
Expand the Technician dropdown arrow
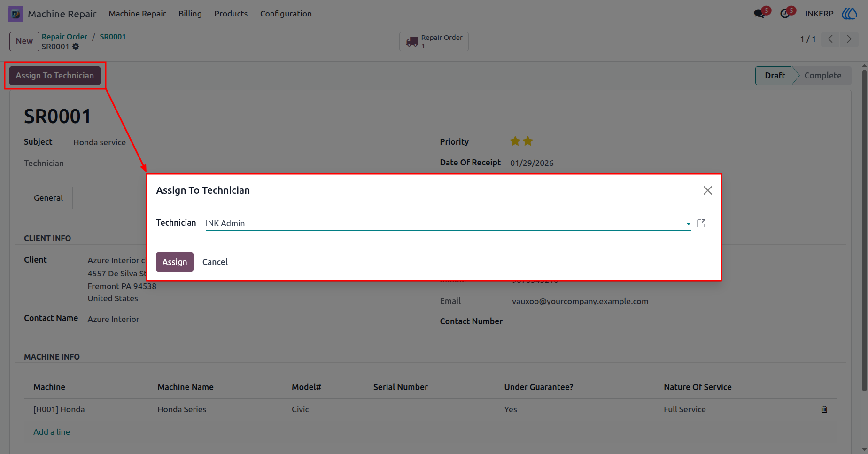coord(688,224)
